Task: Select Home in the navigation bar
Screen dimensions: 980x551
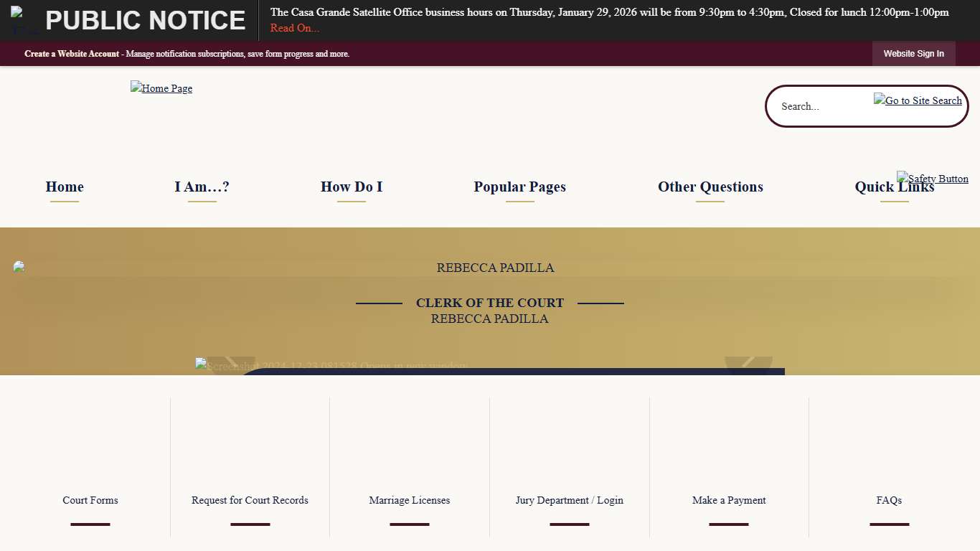Action: pos(64,187)
